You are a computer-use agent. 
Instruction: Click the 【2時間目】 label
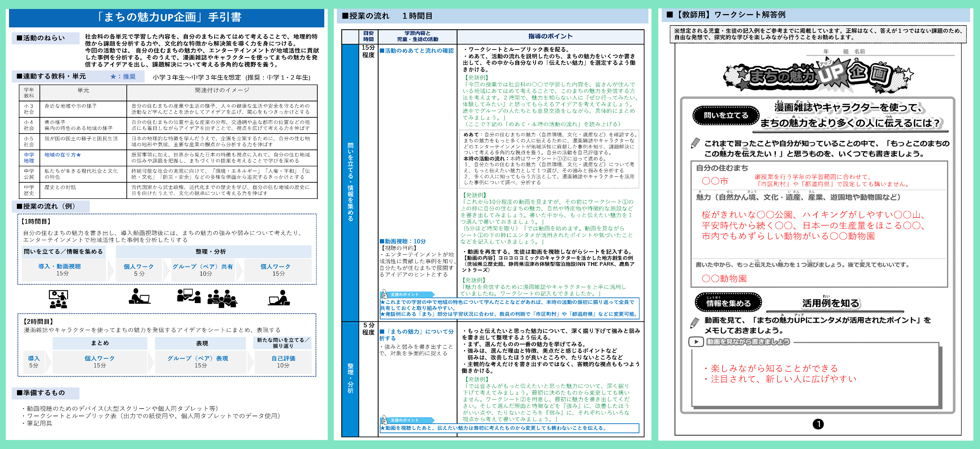point(38,322)
